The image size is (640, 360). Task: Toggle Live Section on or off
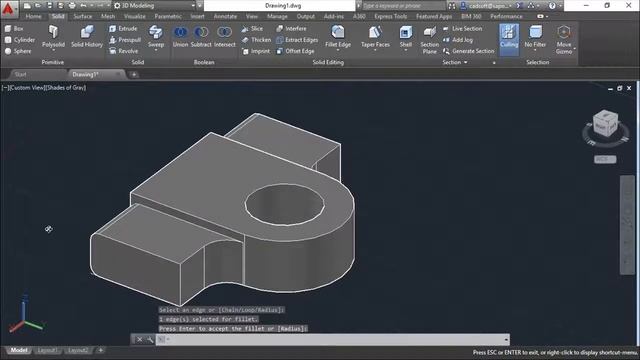click(x=462, y=29)
